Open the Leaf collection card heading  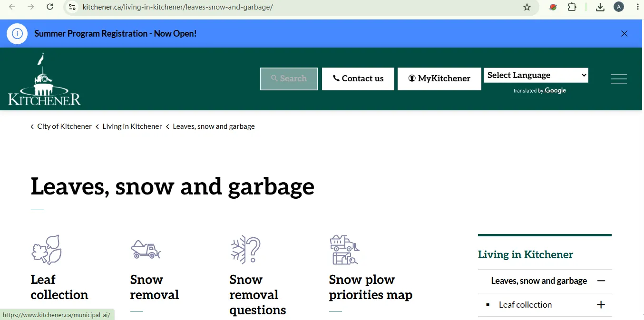tap(59, 287)
